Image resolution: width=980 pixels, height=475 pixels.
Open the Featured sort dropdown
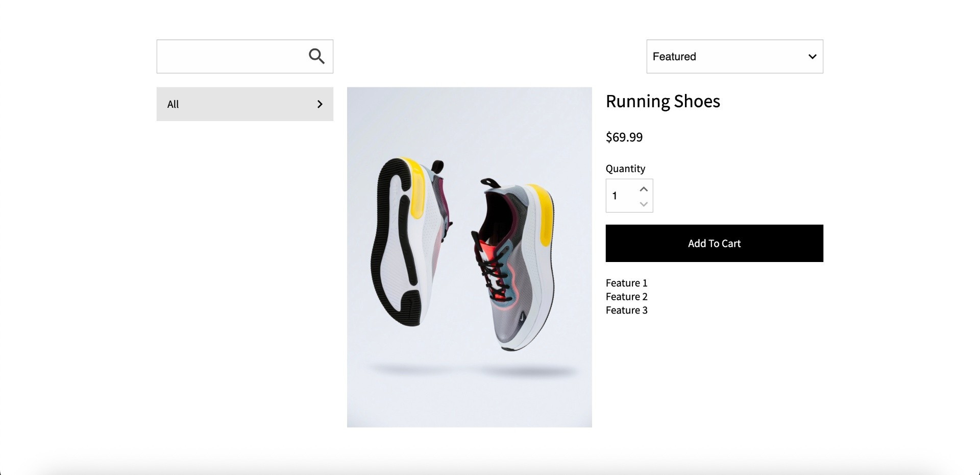pos(734,57)
